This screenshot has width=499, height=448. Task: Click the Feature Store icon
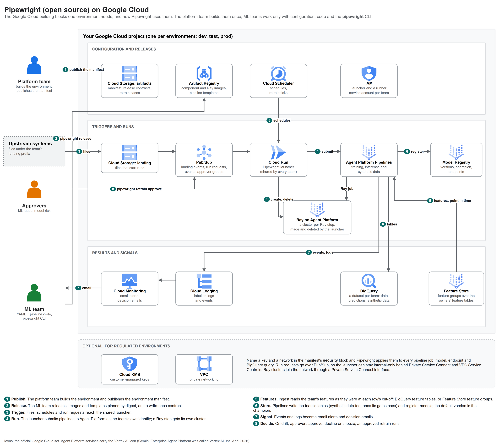(456, 281)
